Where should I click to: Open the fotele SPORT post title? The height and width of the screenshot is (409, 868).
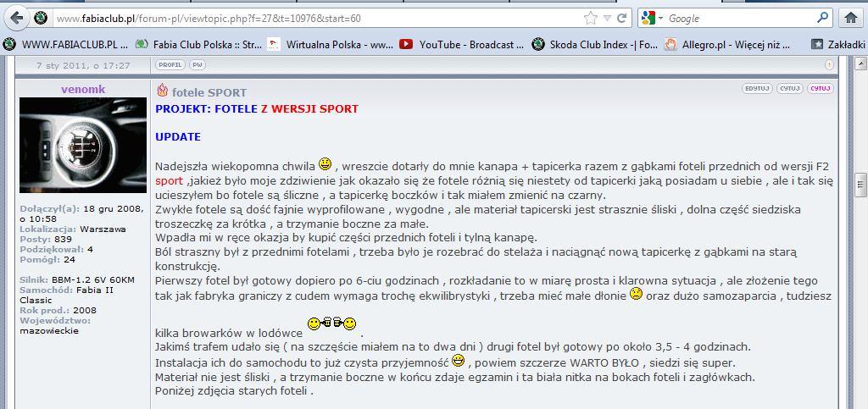(209, 93)
